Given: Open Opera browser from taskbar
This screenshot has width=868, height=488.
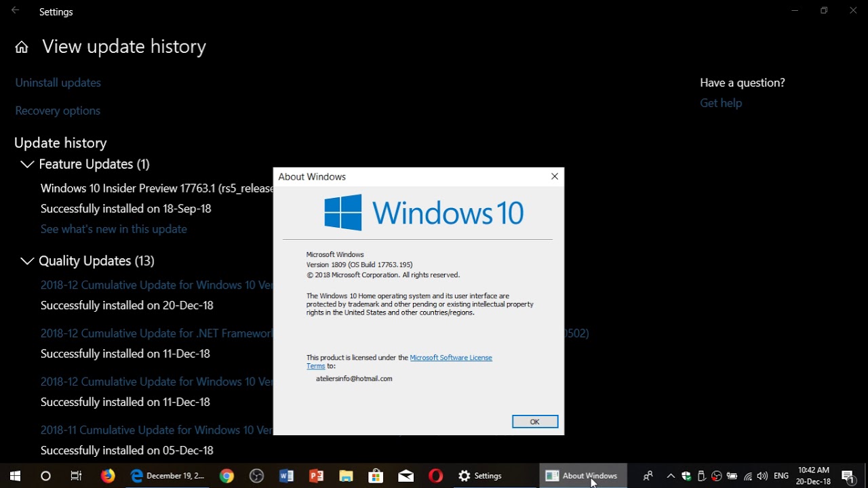Looking at the screenshot, I should (435, 476).
